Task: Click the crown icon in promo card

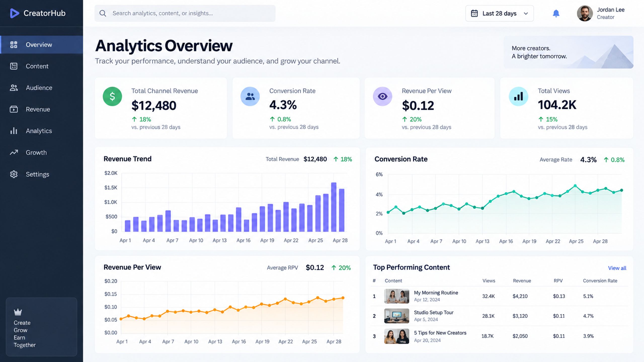Action: tap(18, 312)
